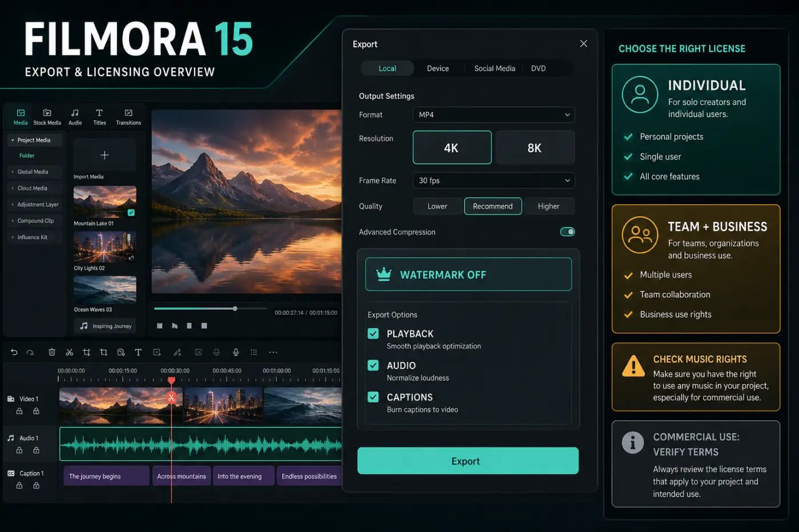Switch to the DVD export tab

tap(538, 68)
